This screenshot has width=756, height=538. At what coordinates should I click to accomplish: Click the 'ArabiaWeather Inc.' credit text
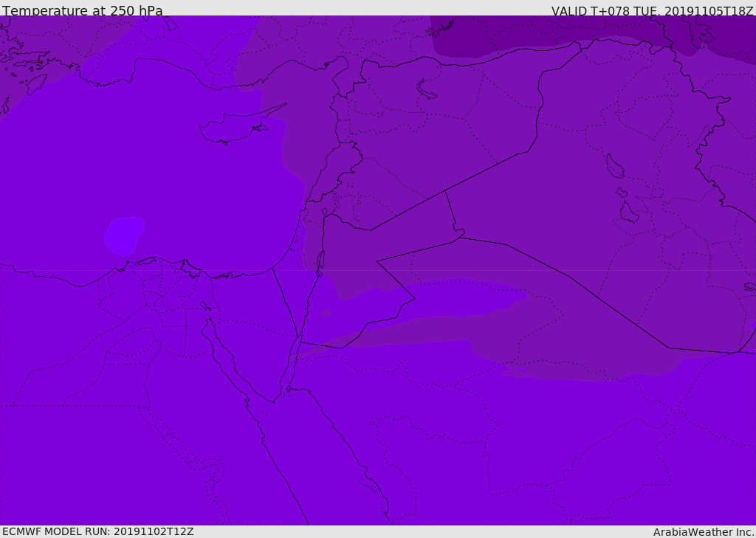(704, 532)
